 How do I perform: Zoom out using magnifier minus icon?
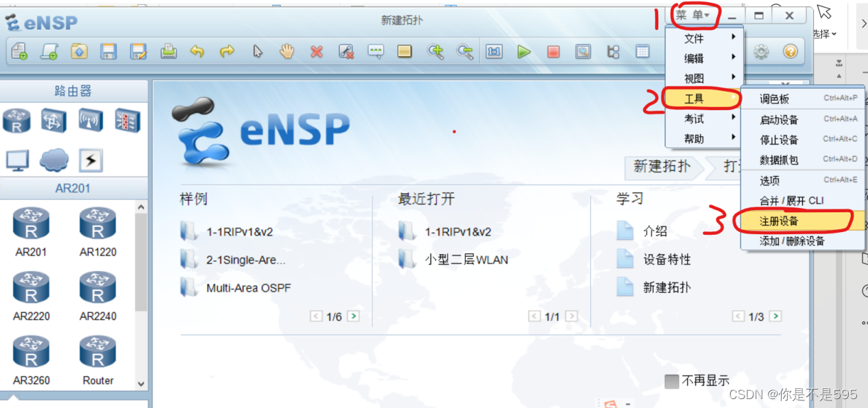point(465,51)
